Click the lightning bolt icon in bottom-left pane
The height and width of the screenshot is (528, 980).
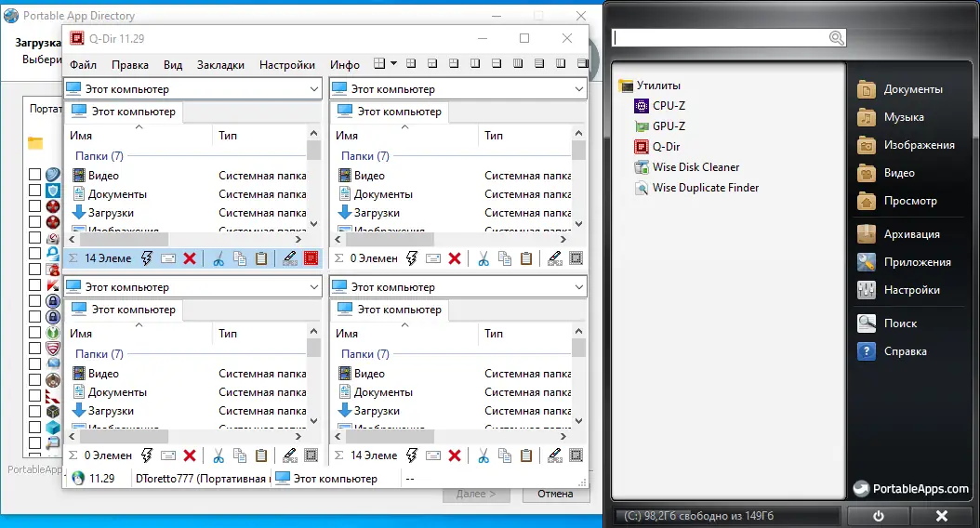pos(146,455)
